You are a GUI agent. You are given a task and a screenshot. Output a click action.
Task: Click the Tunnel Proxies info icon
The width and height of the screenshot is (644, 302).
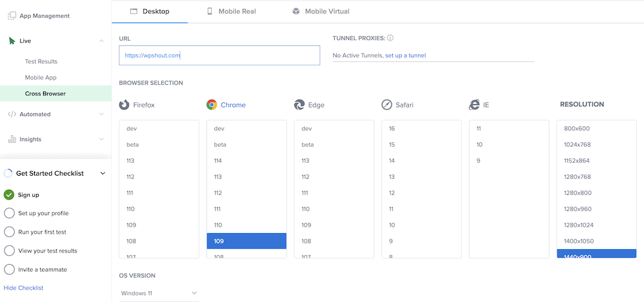point(390,38)
